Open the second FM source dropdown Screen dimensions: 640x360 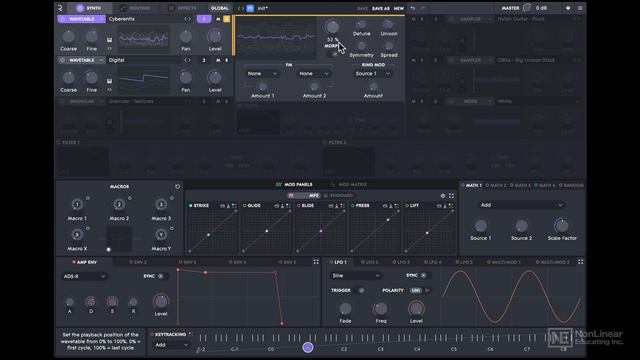313,73
